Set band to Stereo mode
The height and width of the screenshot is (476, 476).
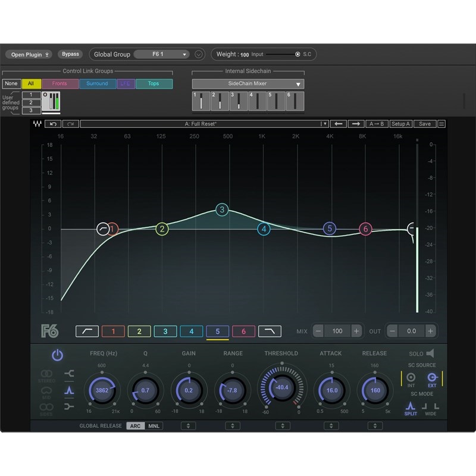[46, 376]
